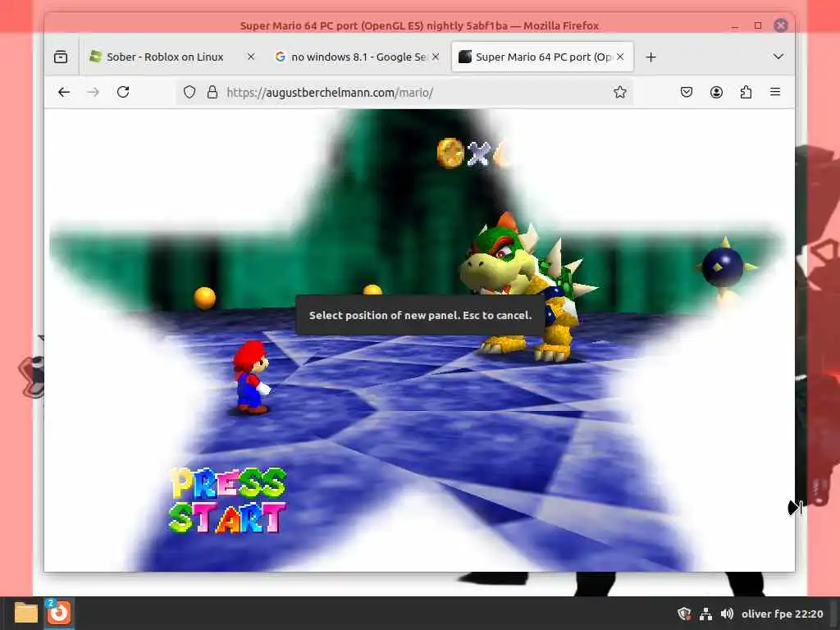Click the PRESS START text in game
Screen dimensions: 840x630
pyautogui.click(x=227, y=500)
